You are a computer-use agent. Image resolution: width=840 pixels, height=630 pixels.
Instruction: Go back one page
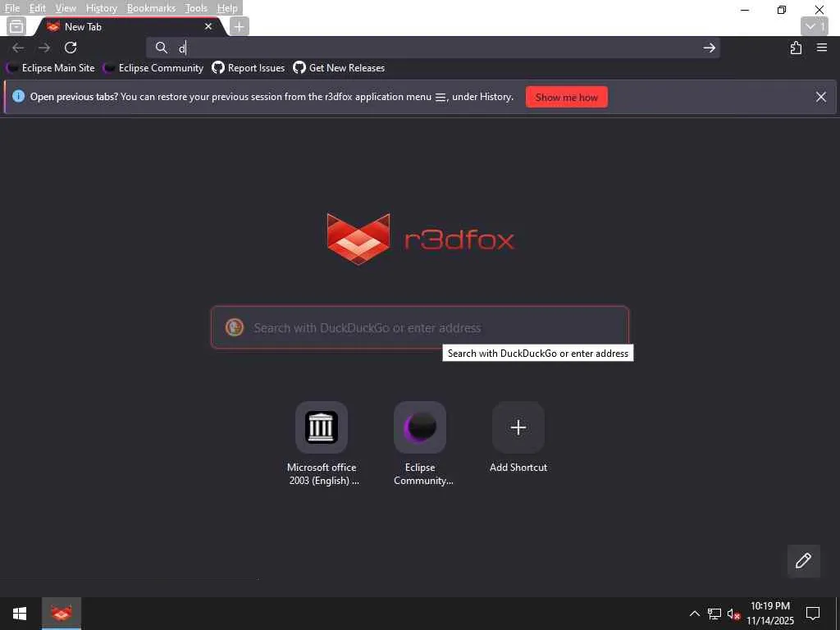[x=18, y=48]
